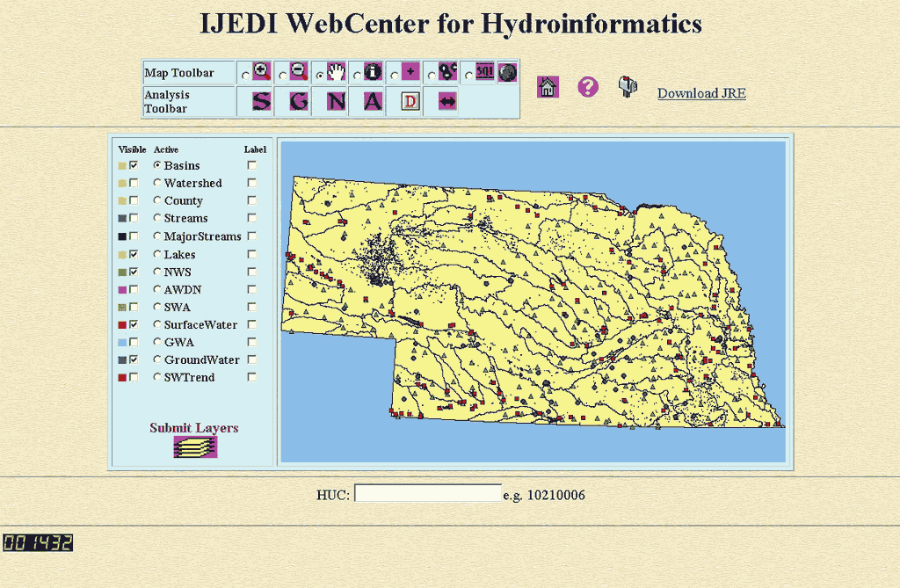Click the GWA light blue color swatch
This screenshot has height=588, width=900.
pyautogui.click(x=122, y=343)
